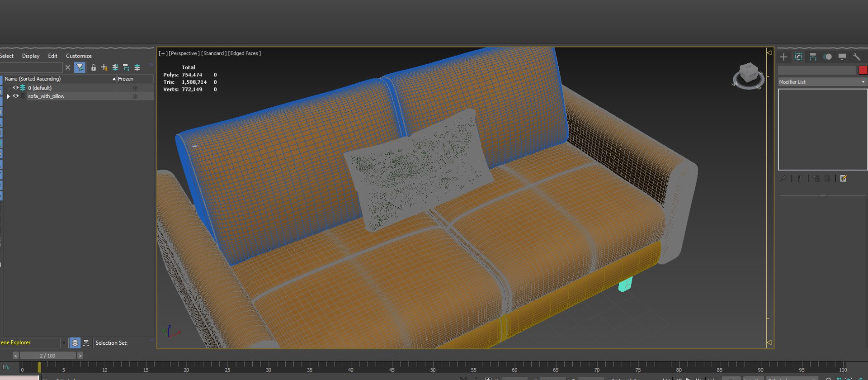Click the layer stack icon in Scene Explorer toolbar

click(x=137, y=67)
